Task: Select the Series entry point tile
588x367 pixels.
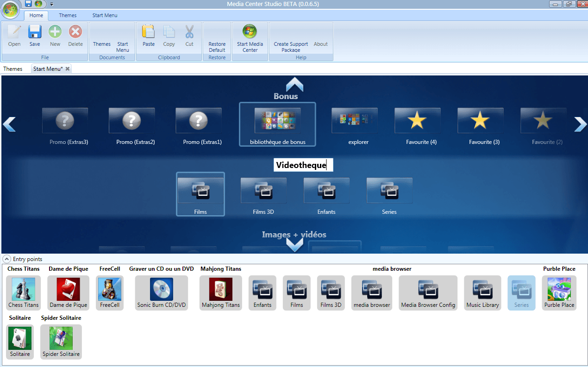Action: tap(521, 293)
